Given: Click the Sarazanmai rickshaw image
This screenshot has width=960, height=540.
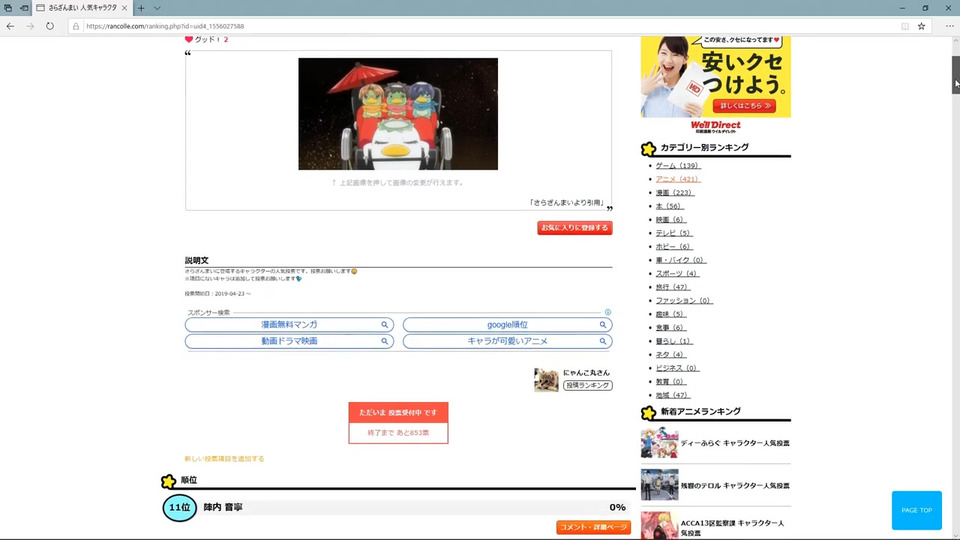Looking at the screenshot, I should point(398,114).
